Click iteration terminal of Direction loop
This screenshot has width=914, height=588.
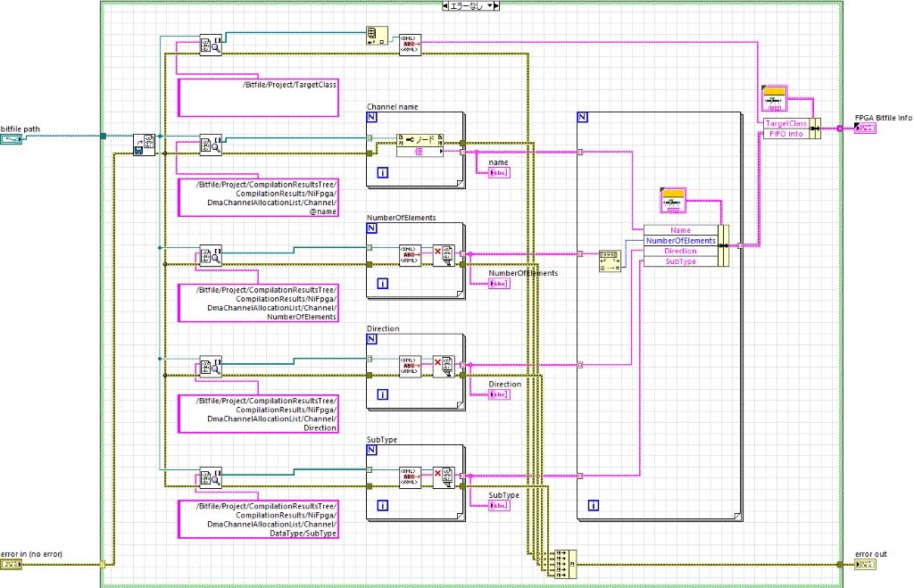[x=382, y=394]
